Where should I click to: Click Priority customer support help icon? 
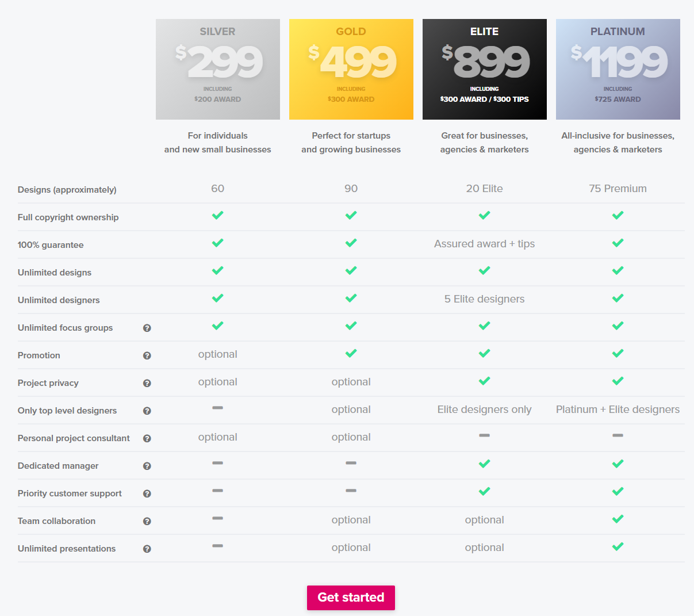pos(147,493)
